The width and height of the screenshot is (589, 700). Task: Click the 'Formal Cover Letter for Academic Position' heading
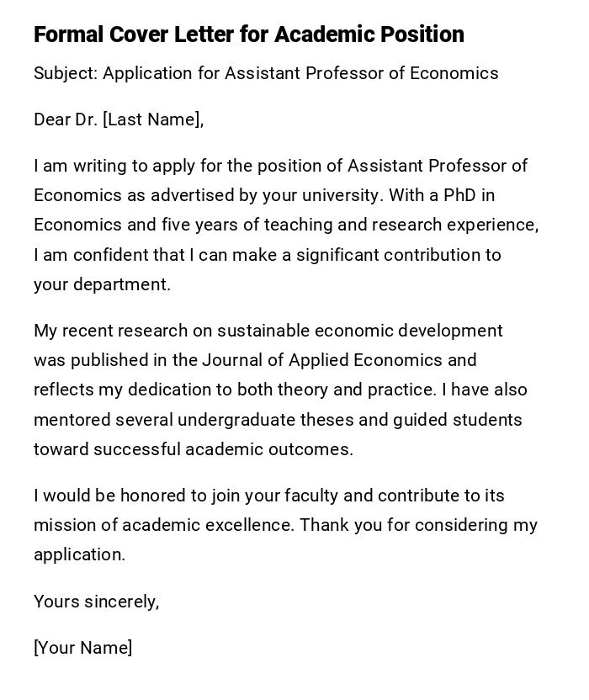tap(249, 34)
